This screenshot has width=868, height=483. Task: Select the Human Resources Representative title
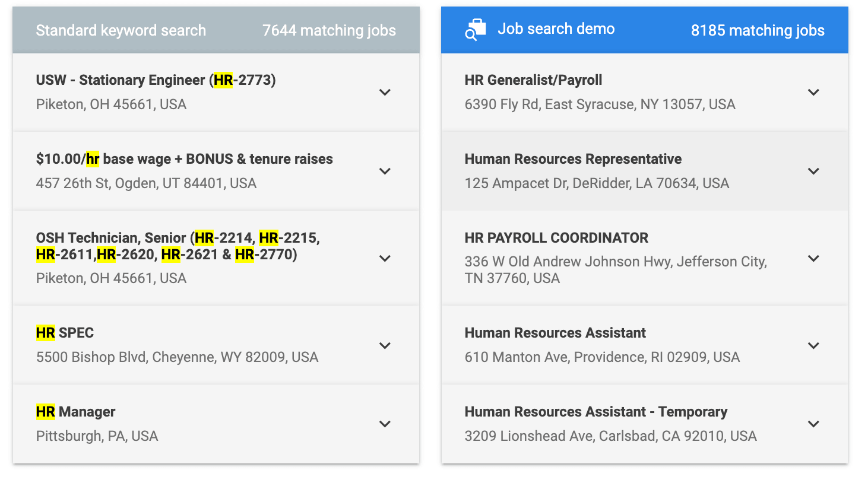573,159
